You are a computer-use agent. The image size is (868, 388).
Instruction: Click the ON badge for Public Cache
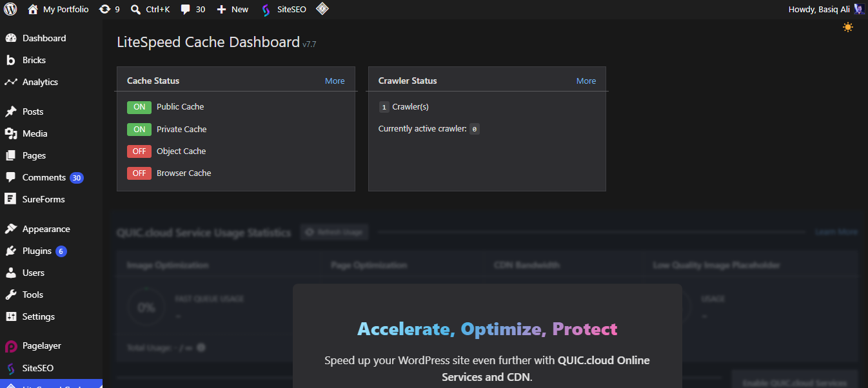pos(139,107)
